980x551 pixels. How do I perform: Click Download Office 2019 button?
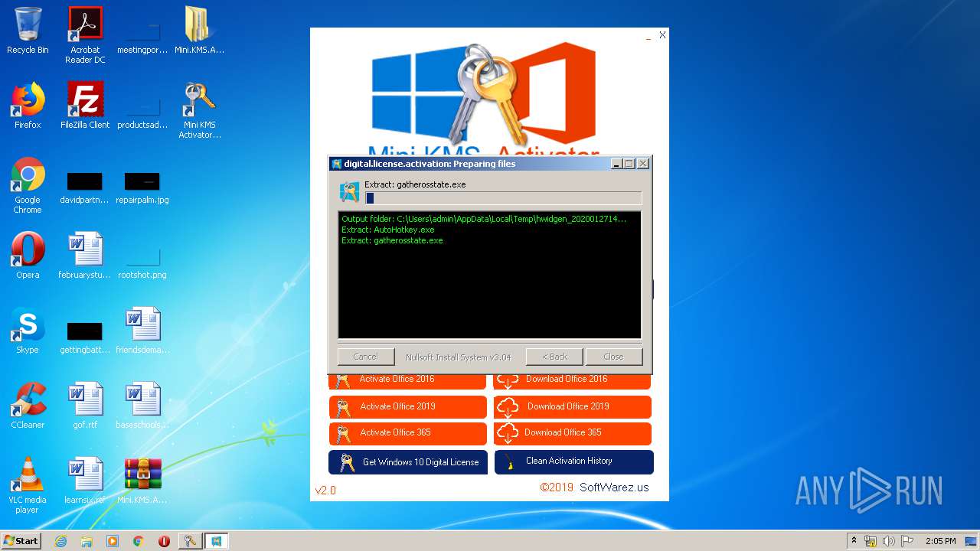573,407
